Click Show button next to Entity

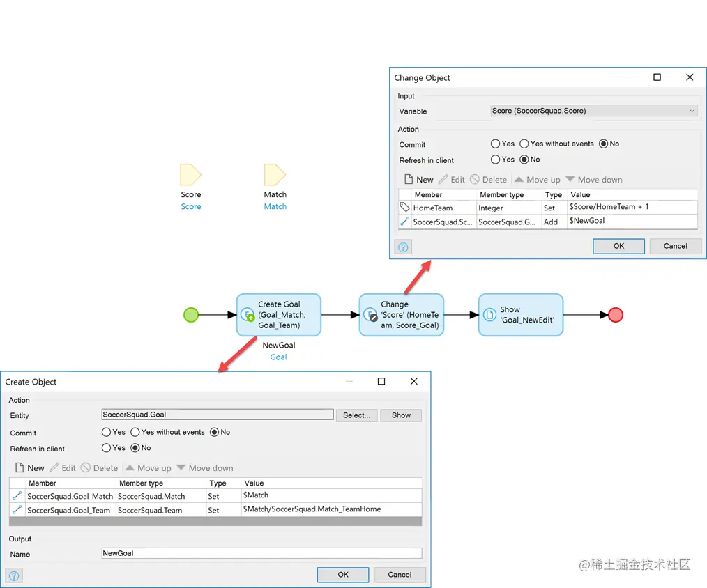[401, 415]
